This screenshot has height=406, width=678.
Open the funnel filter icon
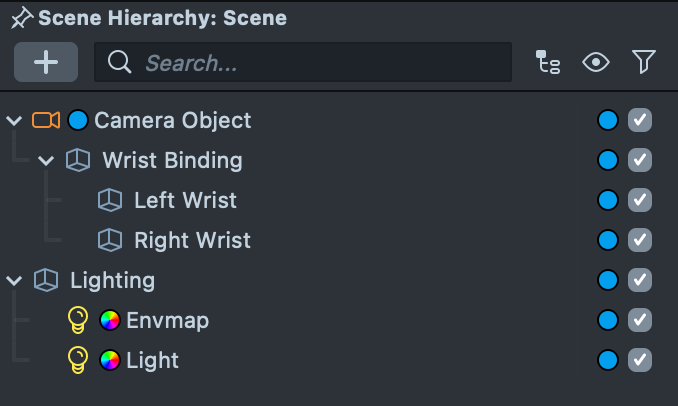click(x=643, y=63)
